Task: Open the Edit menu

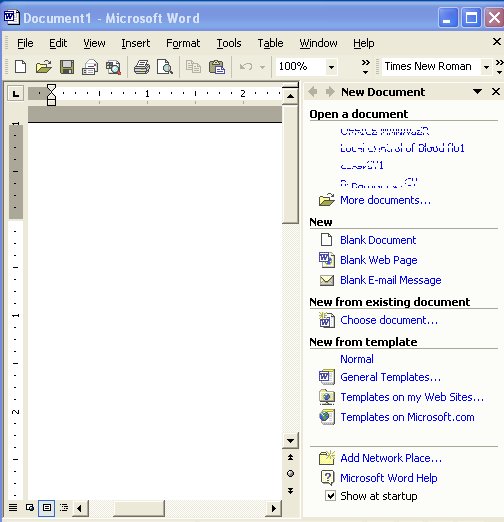Action: (x=58, y=43)
